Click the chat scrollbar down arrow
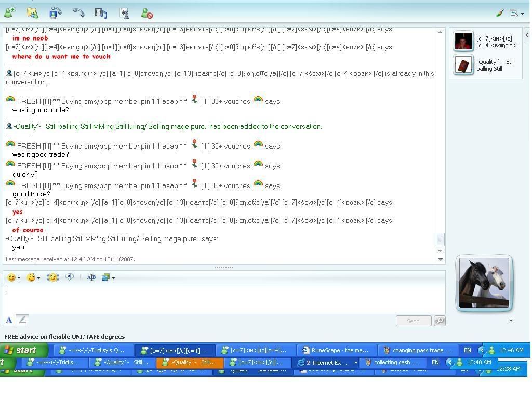 [x=440, y=251]
